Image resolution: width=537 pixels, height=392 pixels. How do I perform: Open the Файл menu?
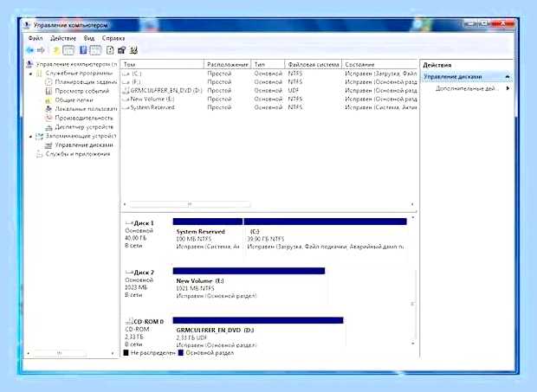(x=36, y=38)
